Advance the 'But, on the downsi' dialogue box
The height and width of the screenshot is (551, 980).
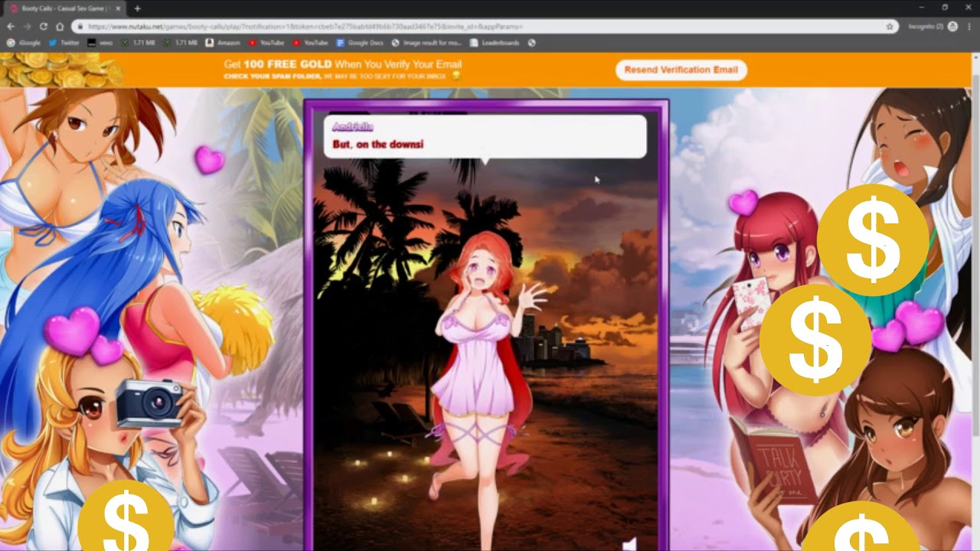point(485,137)
